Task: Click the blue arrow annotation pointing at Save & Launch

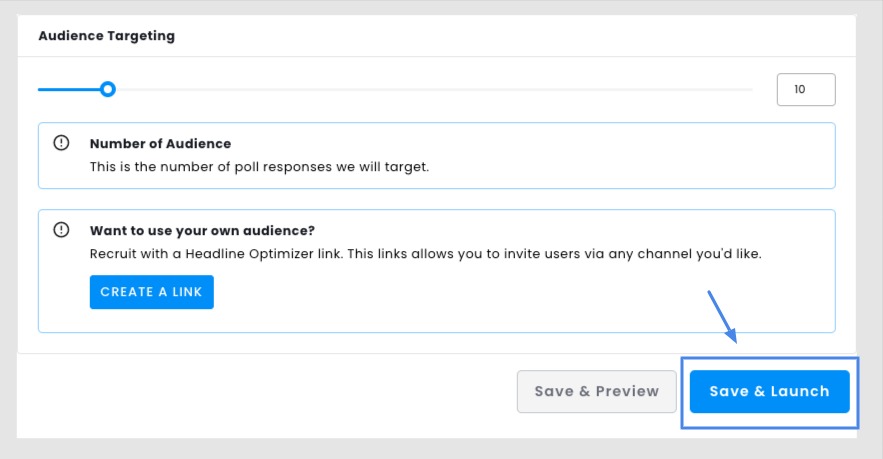Action: [723, 317]
